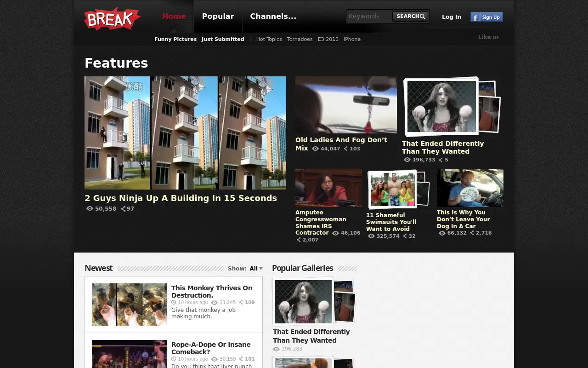Click the SEARCH button

[410, 17]
